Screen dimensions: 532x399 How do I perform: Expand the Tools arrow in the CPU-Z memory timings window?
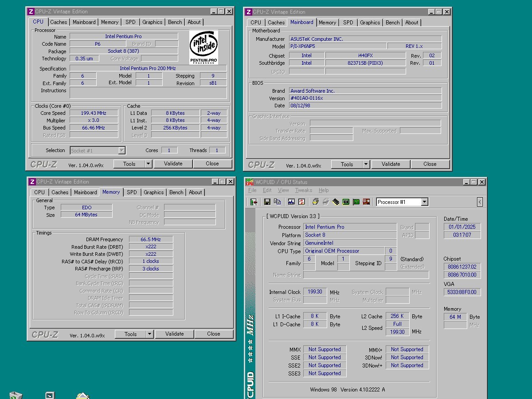click(x=149, y=334)
